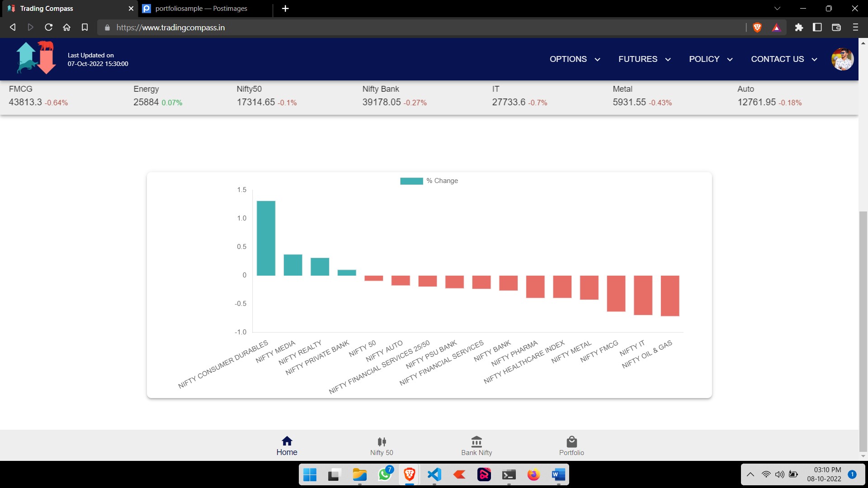Open the Windows Start menu
Screen dimensions: 868x488
(x=310, y=474)
